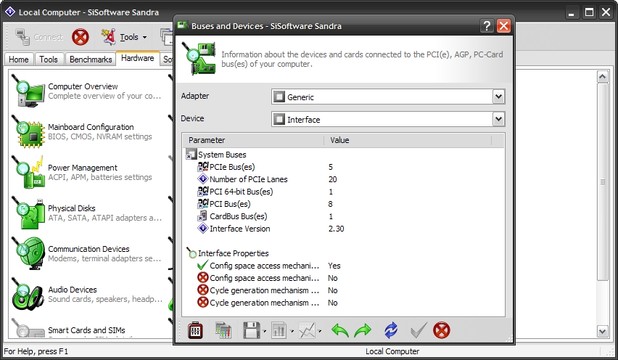Click the main window scrollbar down arrow
Screen dimensions: 618x360
603,331
